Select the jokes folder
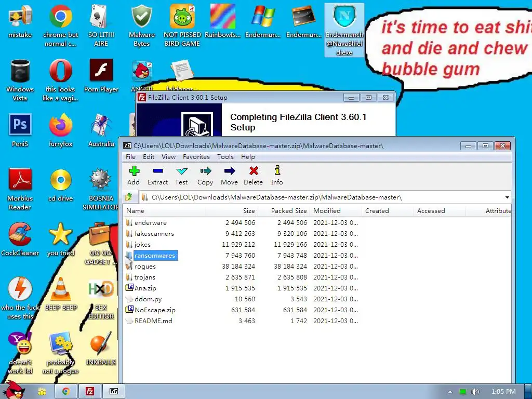The width and height of the screenshot is (532, 399). (x=142, y=244)
